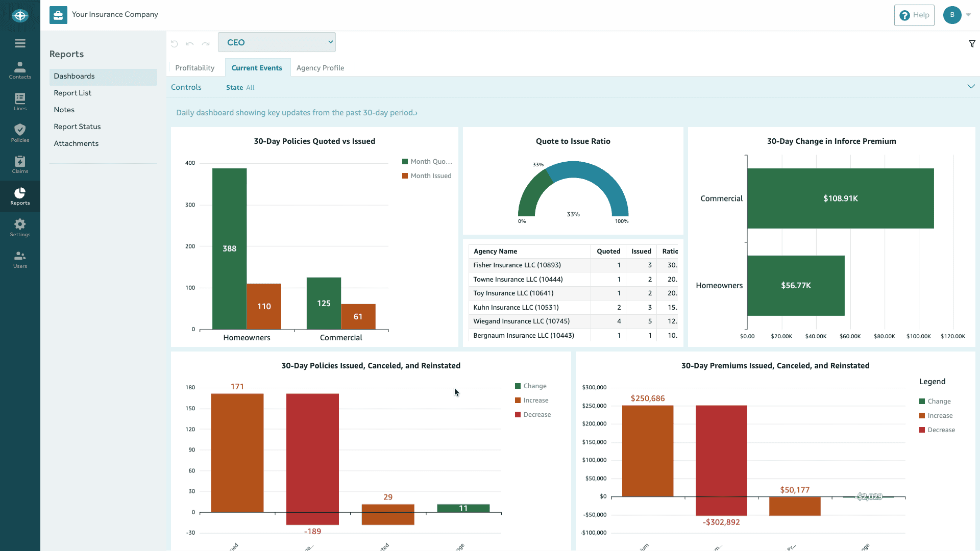
Task: Open Policies in the sidebar
Action: [20, 133]
